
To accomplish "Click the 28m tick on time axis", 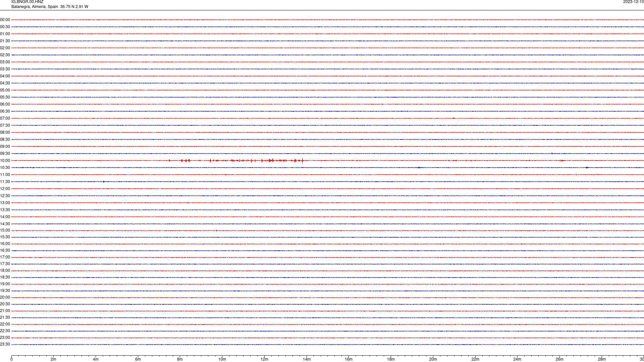I will (602, 359).
